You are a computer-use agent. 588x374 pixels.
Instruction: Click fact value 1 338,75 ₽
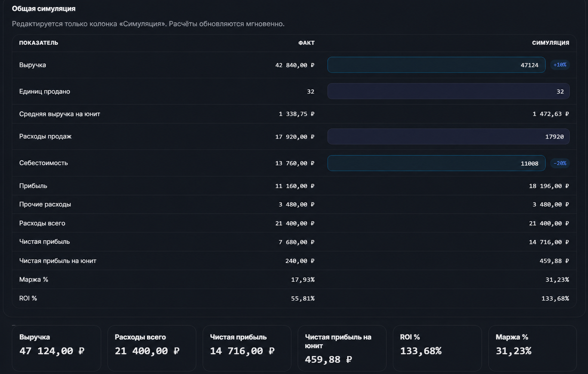point(296,114)
